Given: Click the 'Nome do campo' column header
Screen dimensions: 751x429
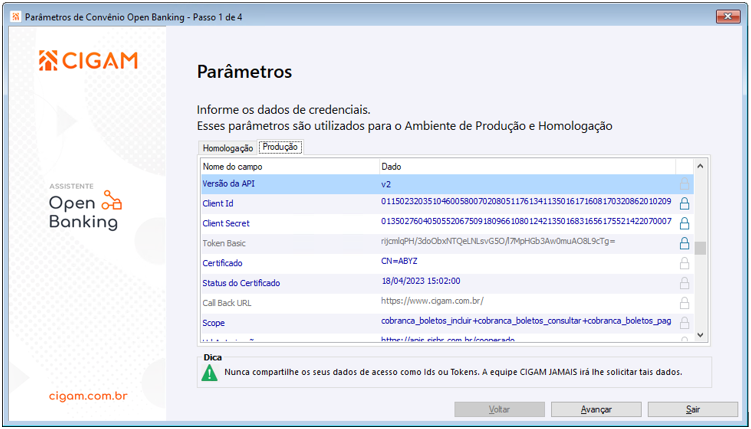Looking at the screenshot, I should 289,167.
